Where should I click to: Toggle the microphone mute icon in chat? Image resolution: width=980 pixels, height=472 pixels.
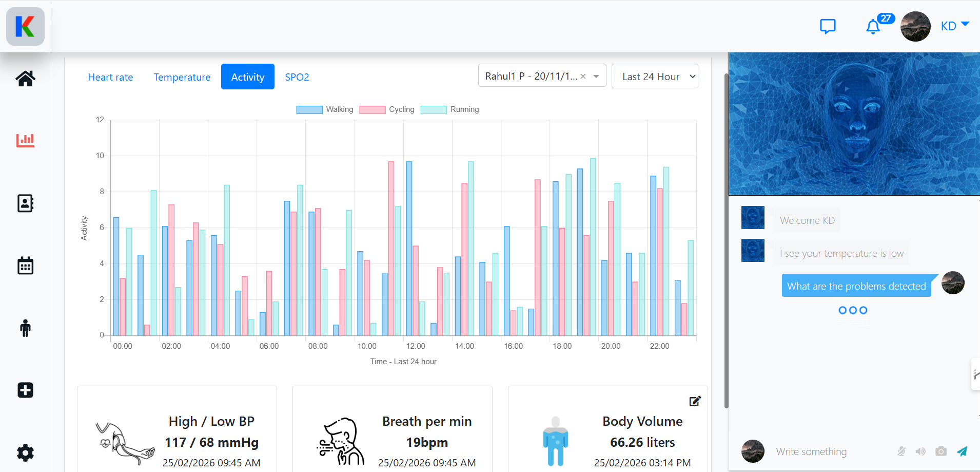click(901, 451)
